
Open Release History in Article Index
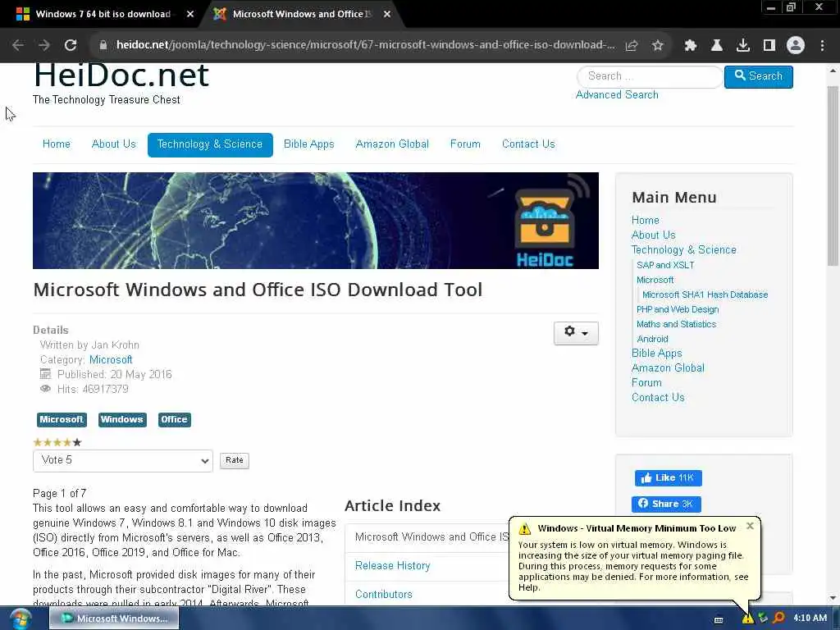point(392,566)
